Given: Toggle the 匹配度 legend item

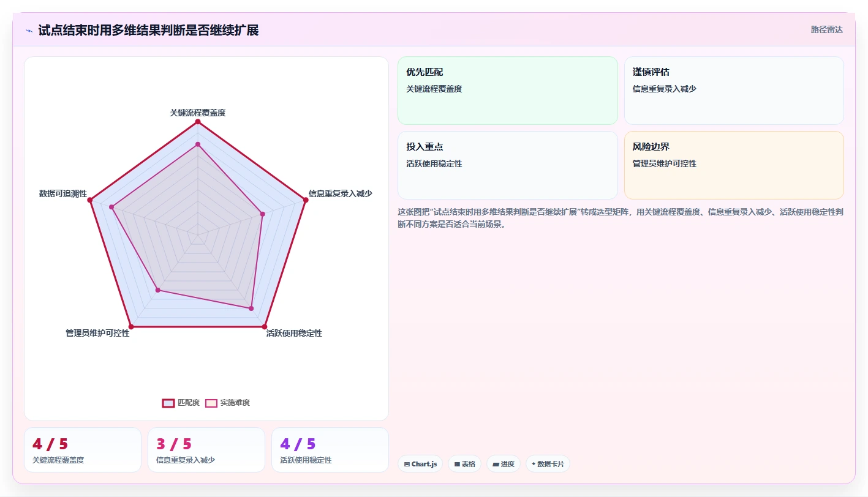Looking at the screenshot, I should (x=181, y=403).
